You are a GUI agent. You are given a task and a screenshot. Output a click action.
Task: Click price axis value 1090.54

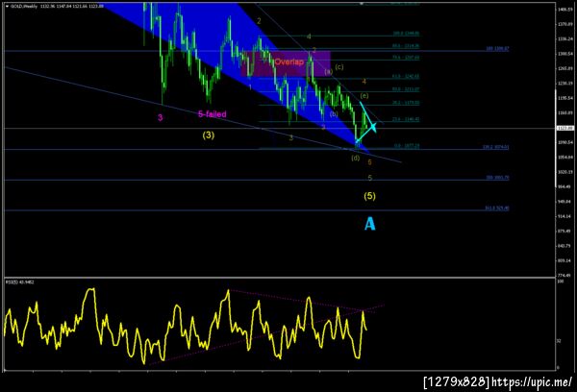coord(564,142)
